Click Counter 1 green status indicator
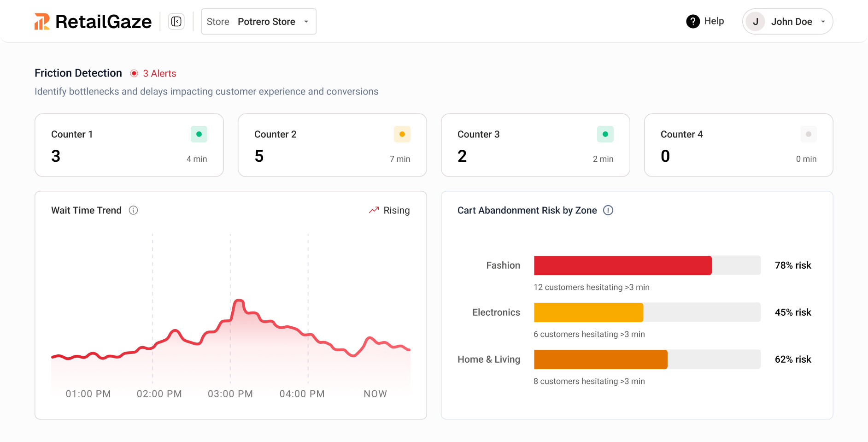Viewport: 868px width, 442px height. pyautogui.click(x=199, y=134)
